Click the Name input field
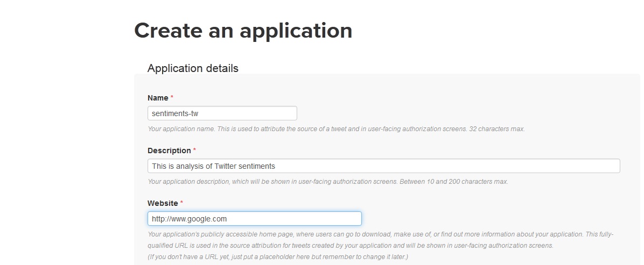644x265 pixels. coord(222,113)
